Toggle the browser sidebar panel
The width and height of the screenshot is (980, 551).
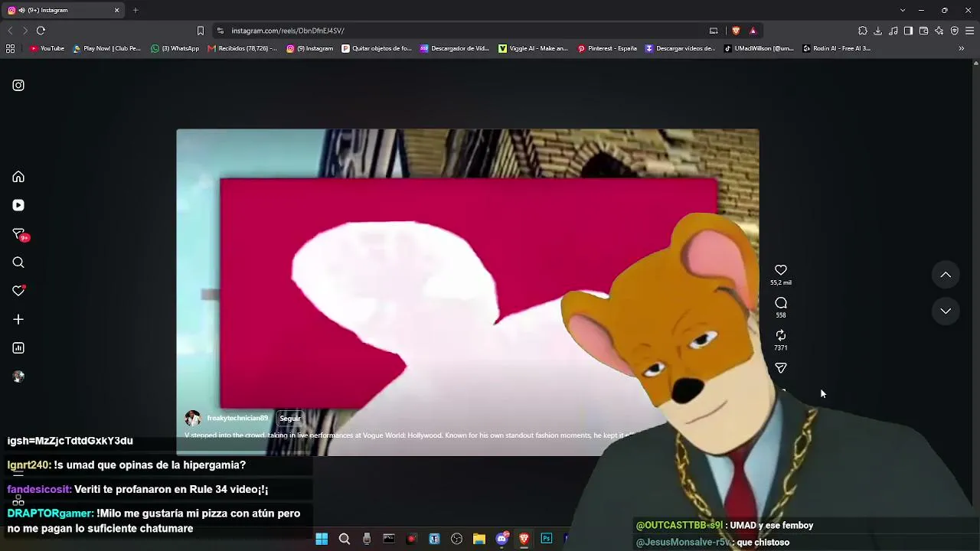[x=908, y=31]
